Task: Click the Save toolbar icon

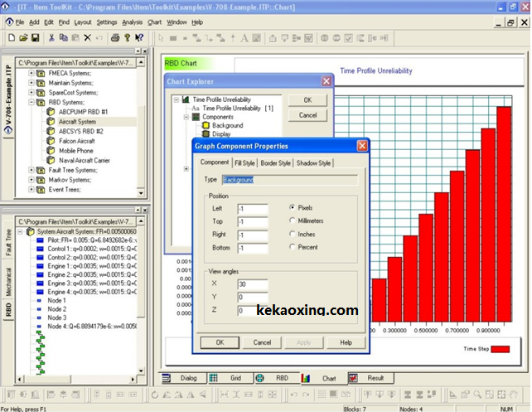Action: coord(36,37)
